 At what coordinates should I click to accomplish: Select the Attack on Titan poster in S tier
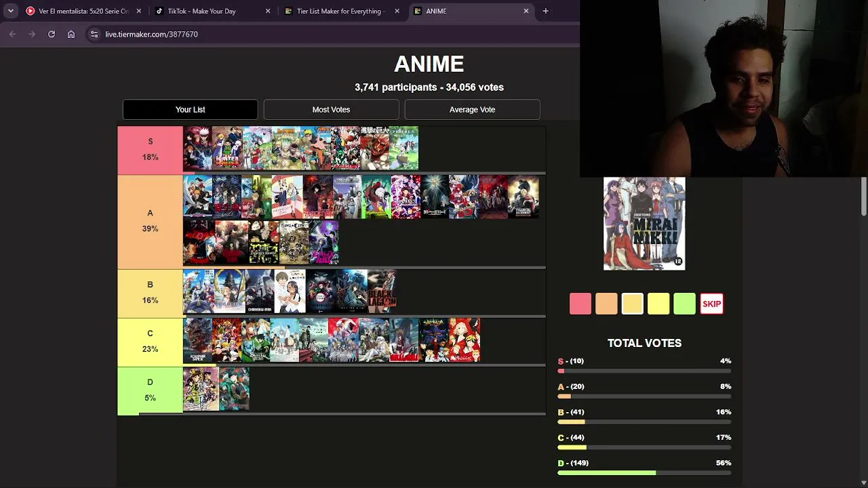pos(374,148)
